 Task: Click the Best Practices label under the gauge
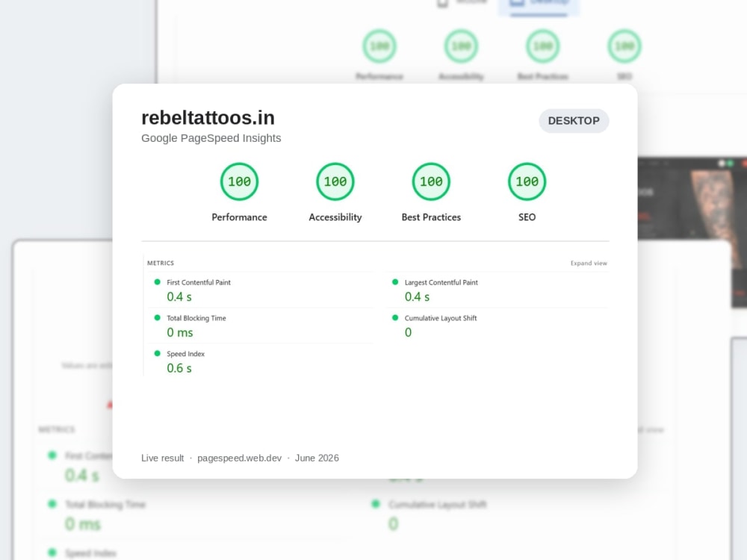(431, 217)
